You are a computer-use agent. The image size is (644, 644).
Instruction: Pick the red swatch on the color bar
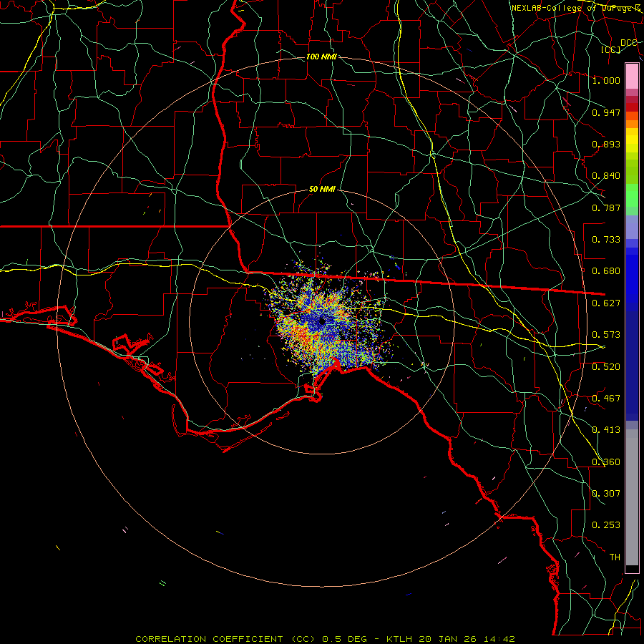pos(632,107)
